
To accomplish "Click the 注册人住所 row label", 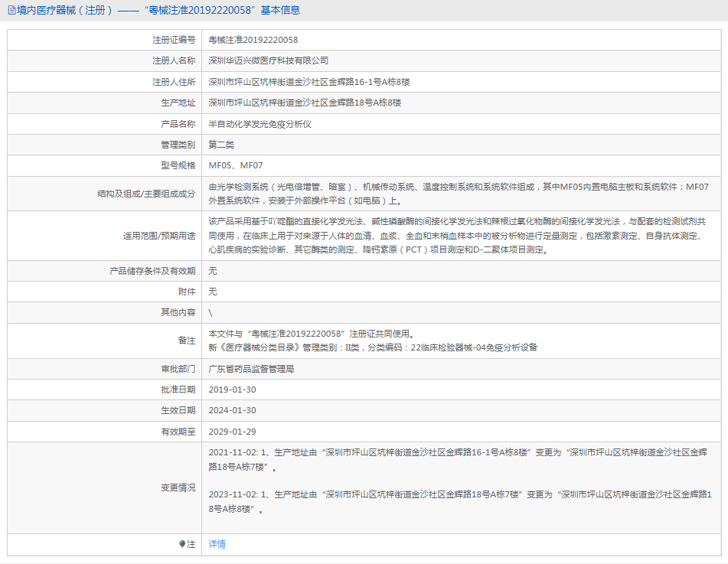I will pos(174,82).
